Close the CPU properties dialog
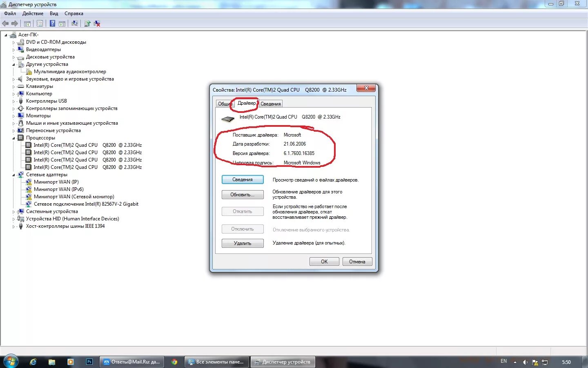 coord(366,88)
